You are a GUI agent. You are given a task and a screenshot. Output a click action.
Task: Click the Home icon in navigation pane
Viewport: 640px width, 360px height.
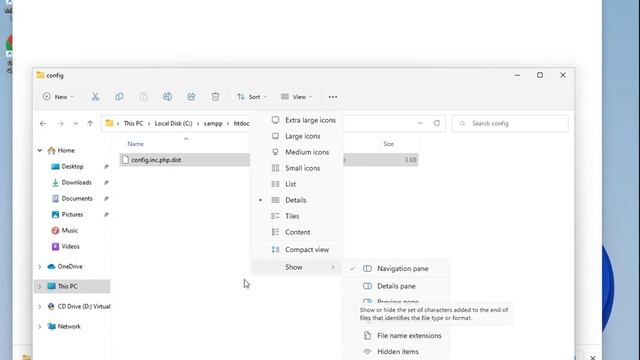tap(51, 151)
